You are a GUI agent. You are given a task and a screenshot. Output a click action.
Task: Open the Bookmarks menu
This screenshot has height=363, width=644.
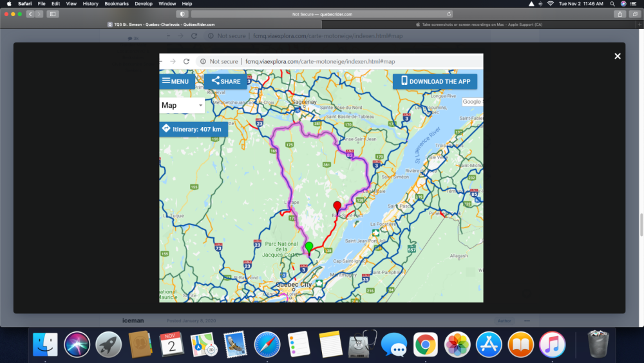[x=116, y=4]
